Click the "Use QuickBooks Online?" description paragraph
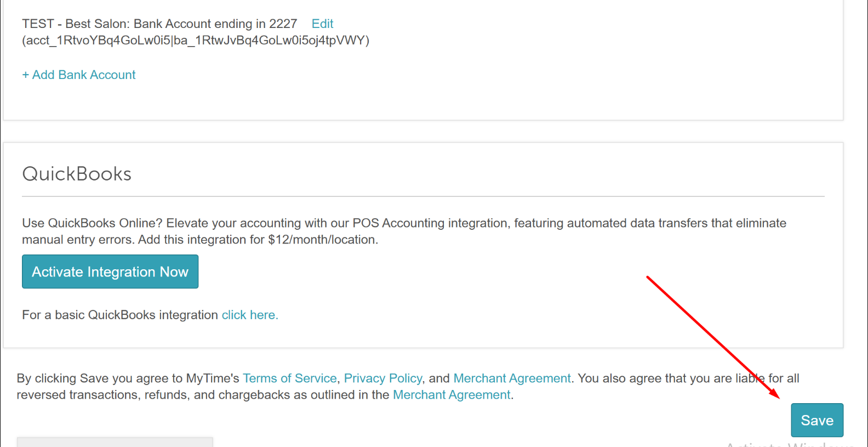868x447 pixels. [404, 231]
